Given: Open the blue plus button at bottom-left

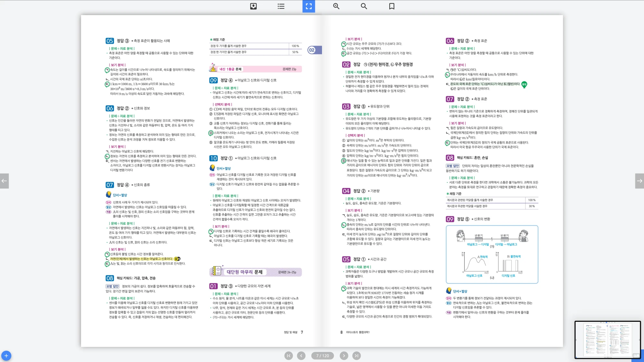Looking at the screenshot, I should pyautogui.click(x=6, y=356).
